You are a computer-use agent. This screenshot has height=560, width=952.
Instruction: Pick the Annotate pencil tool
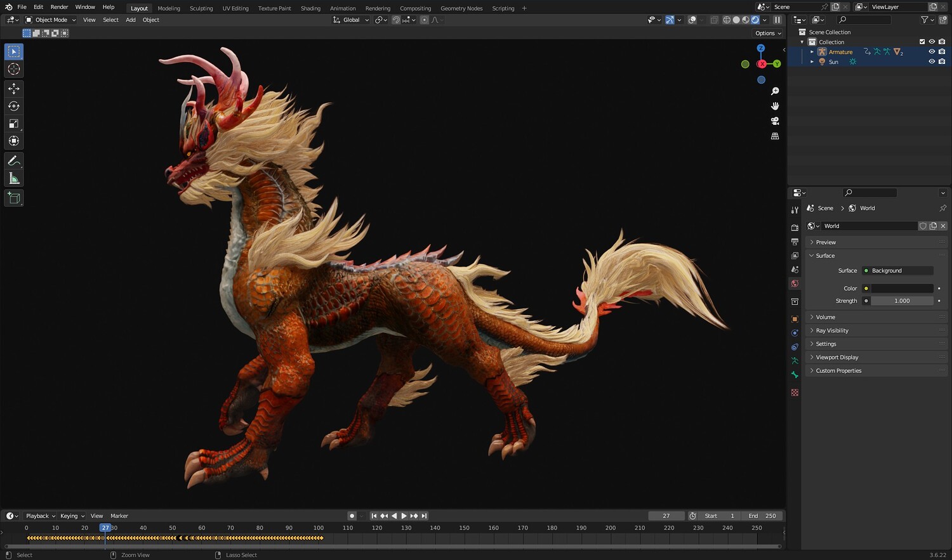[x=14, y=161]
